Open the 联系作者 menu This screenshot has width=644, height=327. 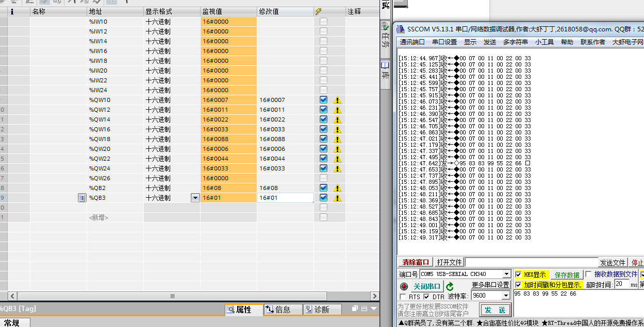pos(593,42)
